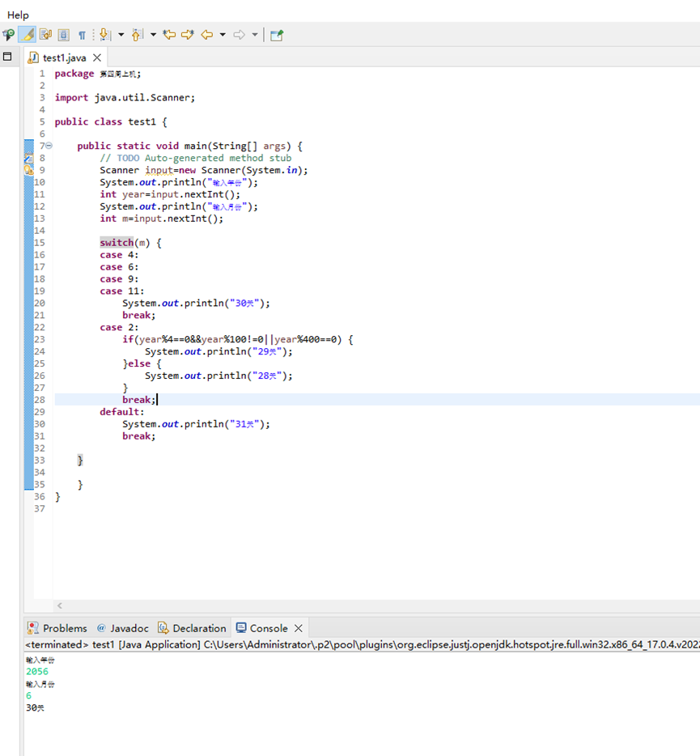Go to Last Edit Location icon
The height and width of the screenshot is (756, 700).
point(169,35)
